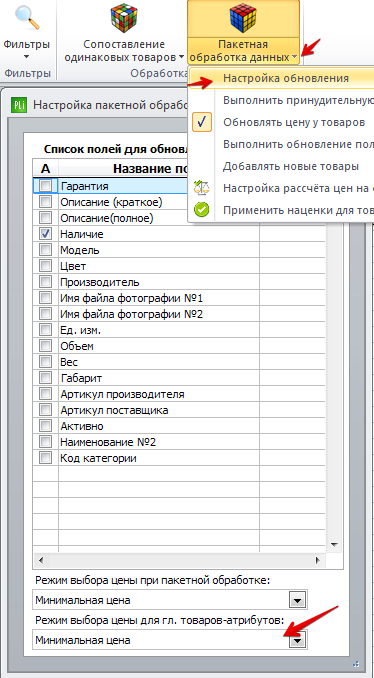
Task: Check the Код категории checkbox
Action: (x=45, y=458)
